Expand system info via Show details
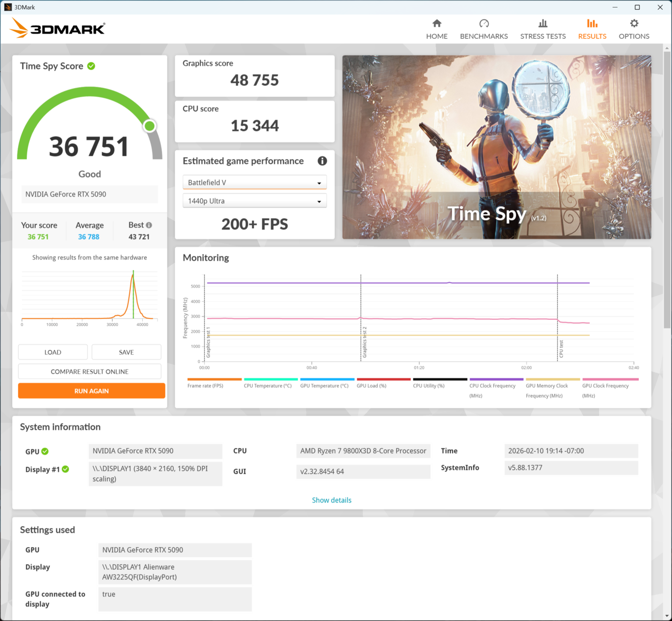The width and height of the screenshot is (672, 621). [332, 500]
